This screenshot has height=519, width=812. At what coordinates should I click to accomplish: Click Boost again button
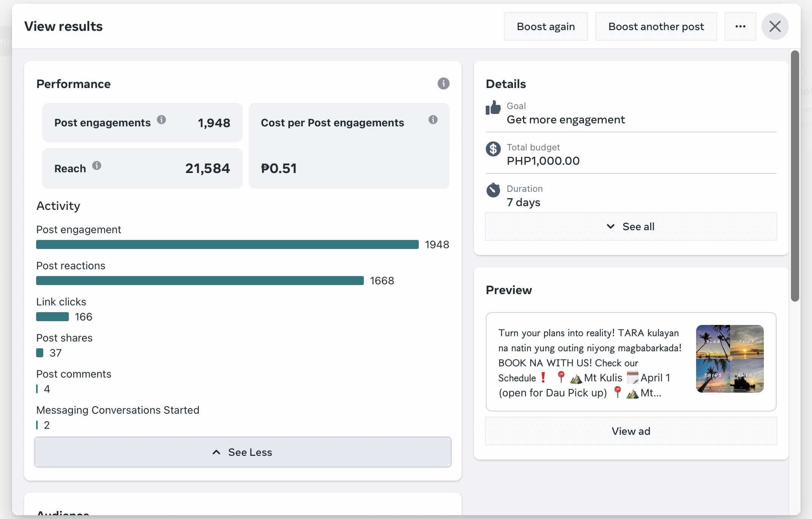click(x=546, y=26)
